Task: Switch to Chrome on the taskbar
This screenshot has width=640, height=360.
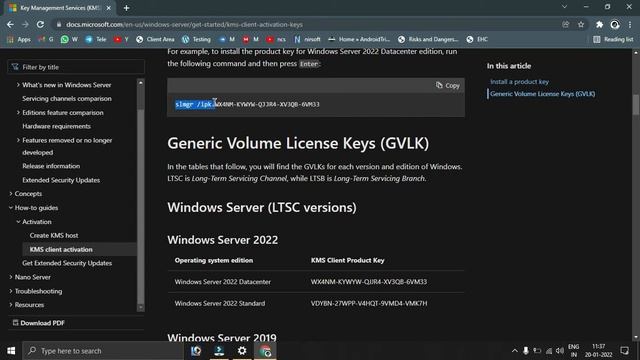Action: click(265, 351)
